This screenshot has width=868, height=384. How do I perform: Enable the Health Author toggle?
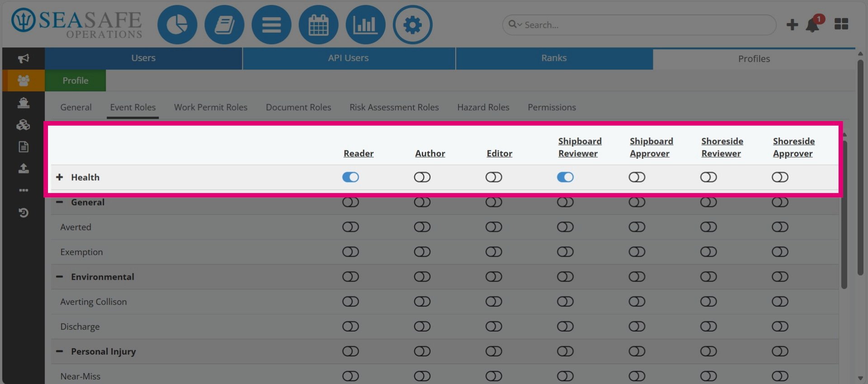[x=422, y=177]
